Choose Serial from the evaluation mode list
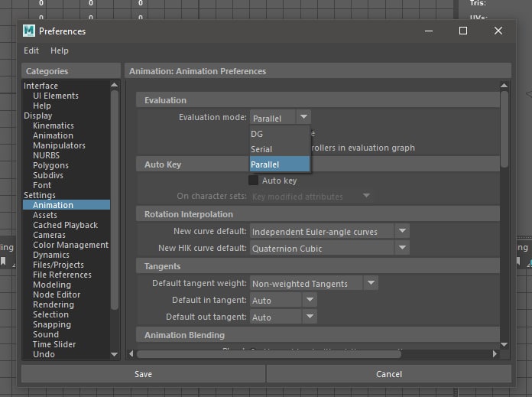This screenshot has height=397, width=532. pos(280,149)
